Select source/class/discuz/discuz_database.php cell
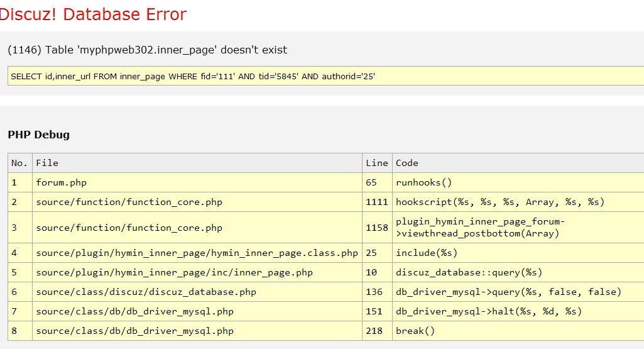Image resolution: width=644 pixels, height=349 pixels. point(197,292)
